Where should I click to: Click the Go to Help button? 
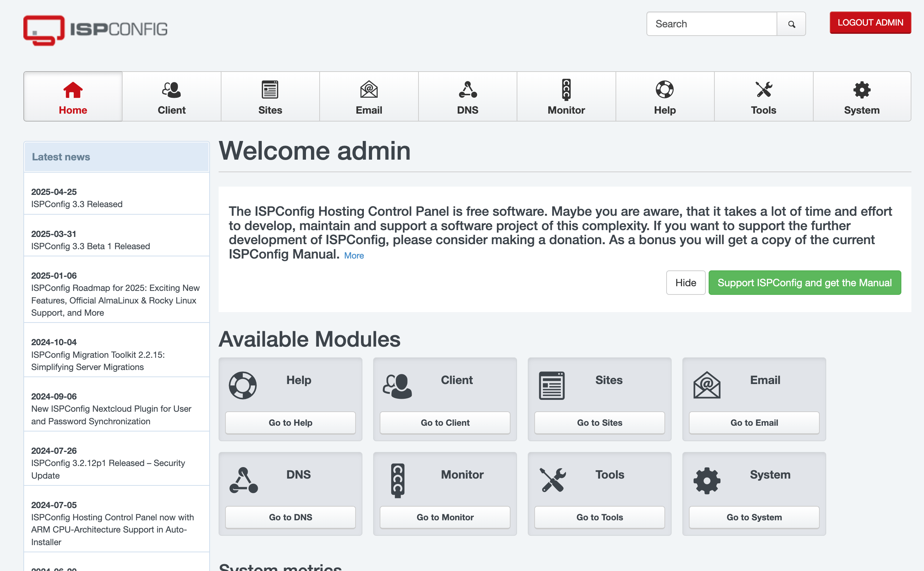[291, 423]
